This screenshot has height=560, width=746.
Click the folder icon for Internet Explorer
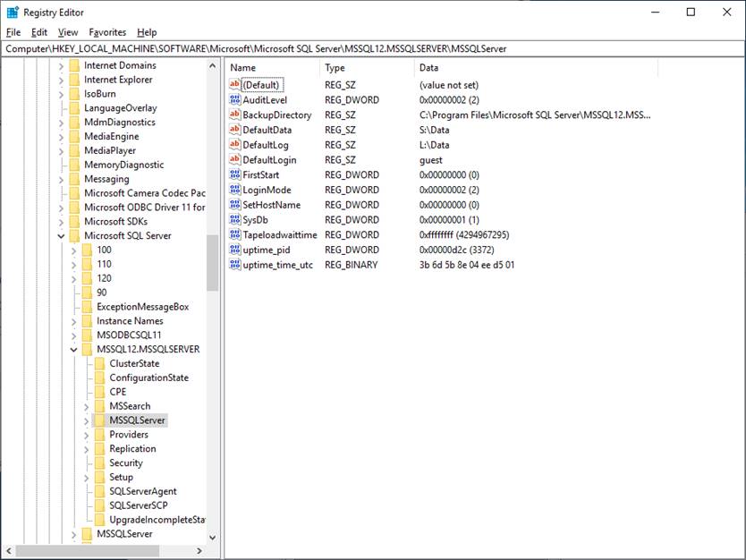[74, 80]
